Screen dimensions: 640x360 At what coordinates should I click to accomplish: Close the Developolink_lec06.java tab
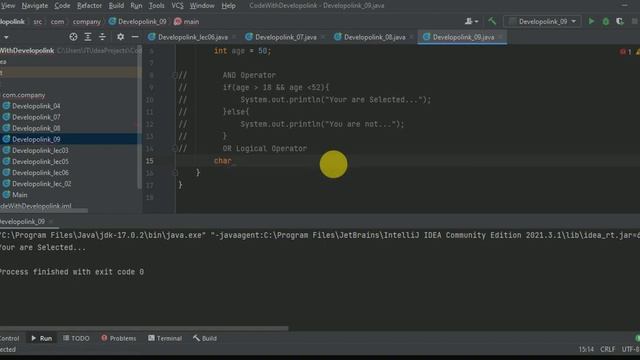pyautogui.click(x=234, y=37)
